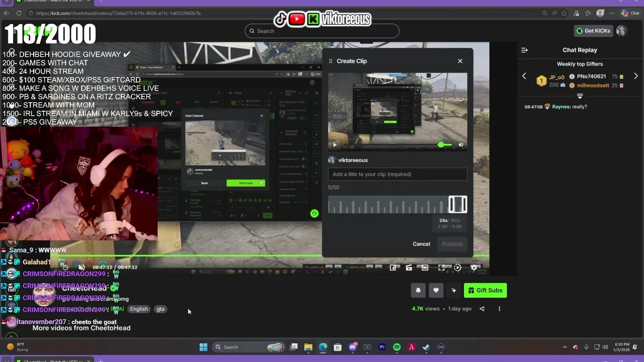Open the read aloud icon

(x=554, y=13)
